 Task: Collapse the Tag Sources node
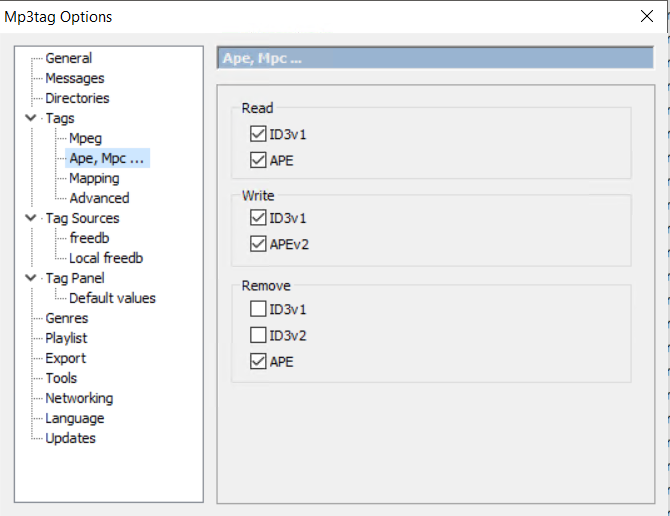31,218
